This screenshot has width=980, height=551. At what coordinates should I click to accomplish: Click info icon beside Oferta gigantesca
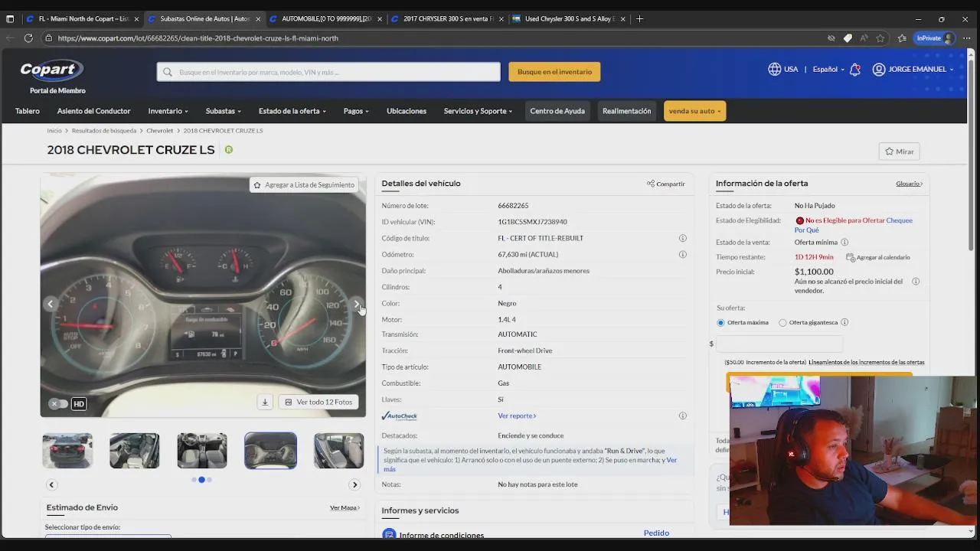click(x=844, y=322)
